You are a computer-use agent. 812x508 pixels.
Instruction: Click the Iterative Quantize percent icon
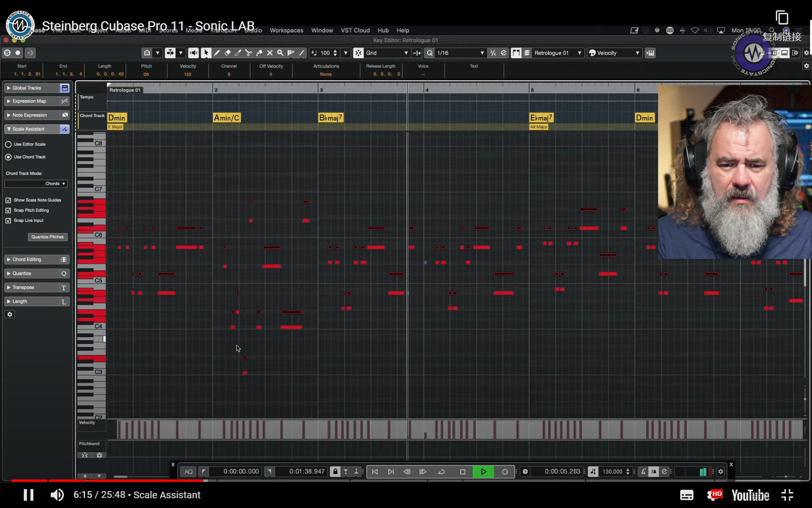click(x=493, y=53)
